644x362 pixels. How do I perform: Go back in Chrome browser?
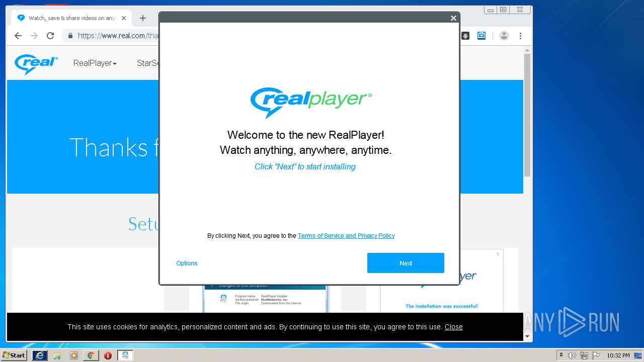click(x=18, y=36)
